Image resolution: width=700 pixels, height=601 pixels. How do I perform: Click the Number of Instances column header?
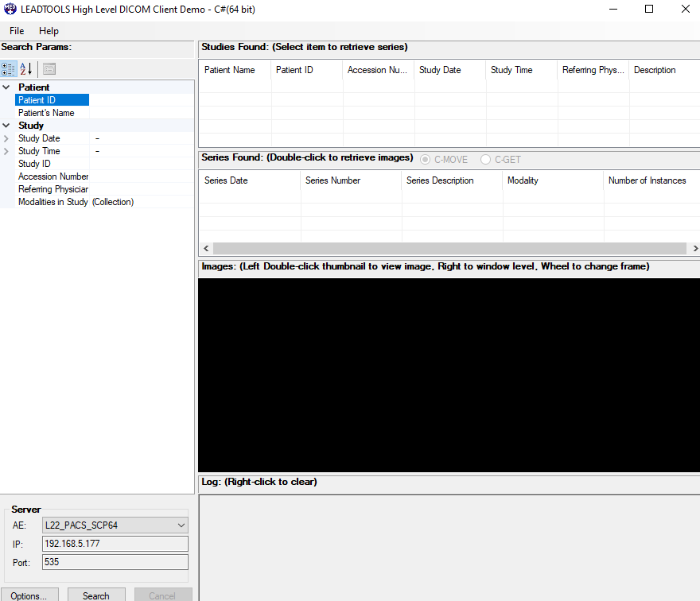click(651, 180)
